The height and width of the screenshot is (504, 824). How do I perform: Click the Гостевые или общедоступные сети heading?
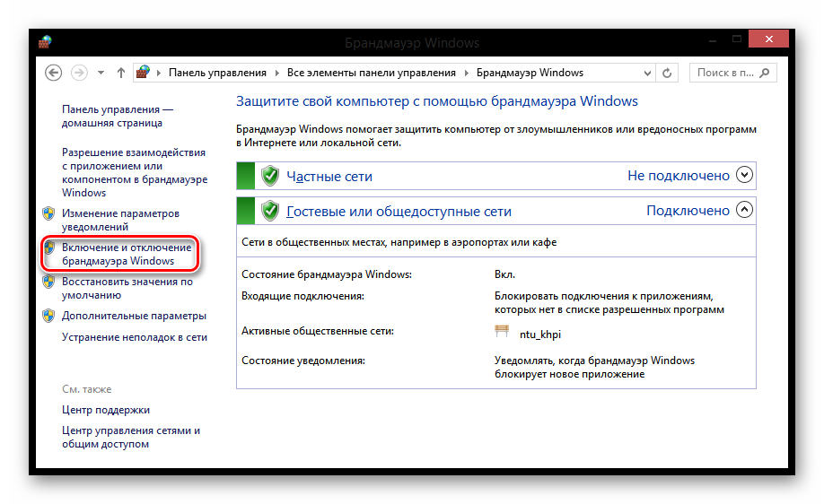tap(399, 211)
